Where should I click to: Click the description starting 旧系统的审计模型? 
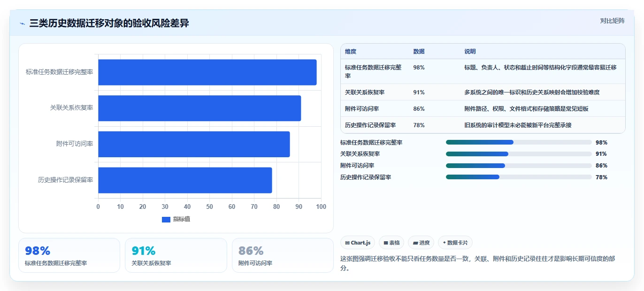coord(518,125)
